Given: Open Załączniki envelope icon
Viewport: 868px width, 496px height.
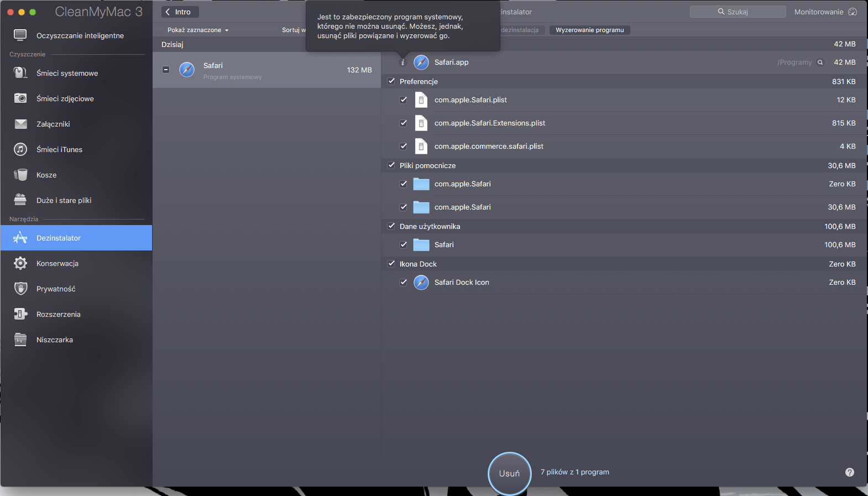Looking at the screenshot, I should (x=20, y=124).
